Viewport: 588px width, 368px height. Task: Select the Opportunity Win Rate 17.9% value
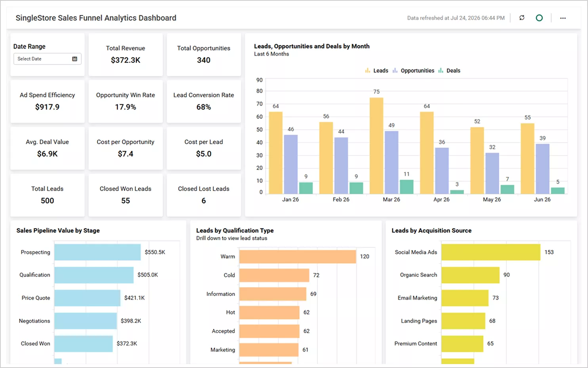tap(126, 107)
